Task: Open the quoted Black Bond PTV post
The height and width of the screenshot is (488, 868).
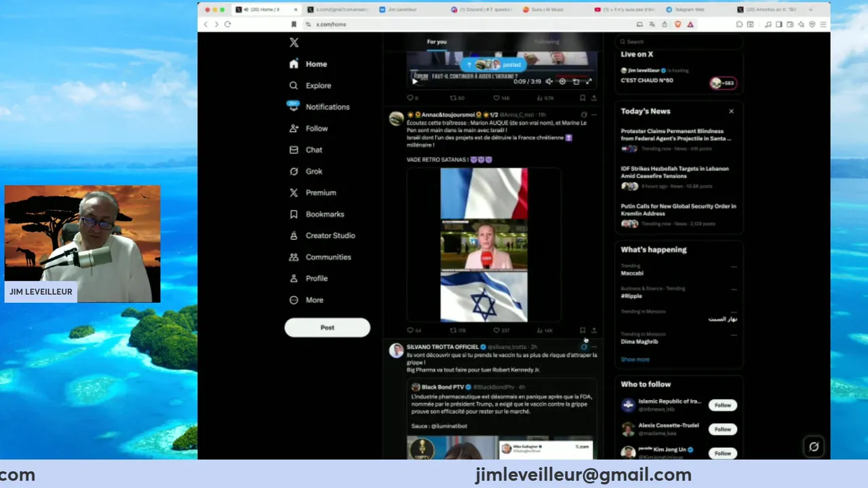Action: tap(502, 419)
